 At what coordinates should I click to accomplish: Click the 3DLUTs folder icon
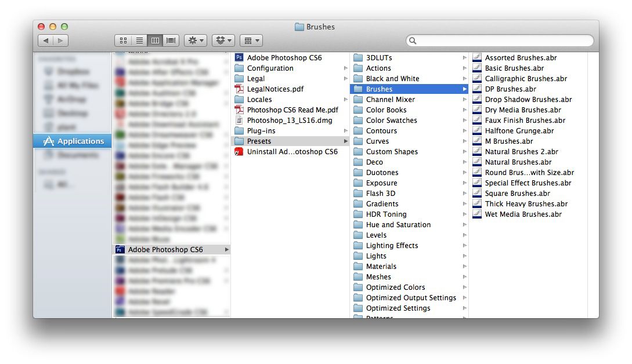click(x=358, y=57)
